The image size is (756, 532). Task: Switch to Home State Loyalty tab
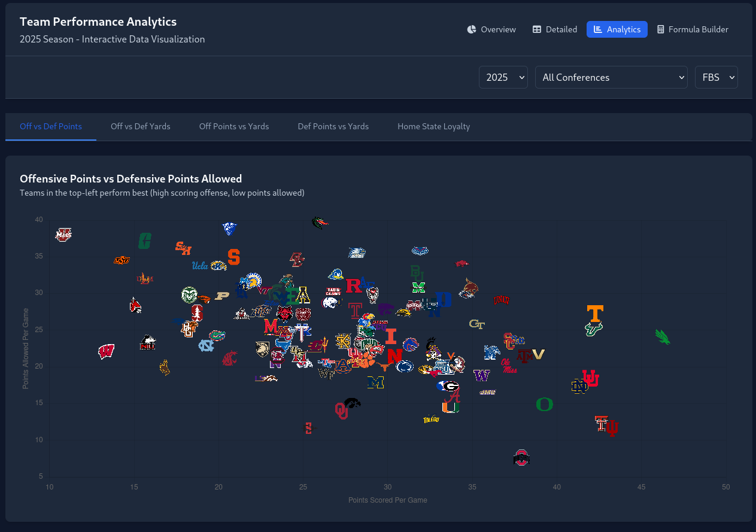[x=434, y=127]
